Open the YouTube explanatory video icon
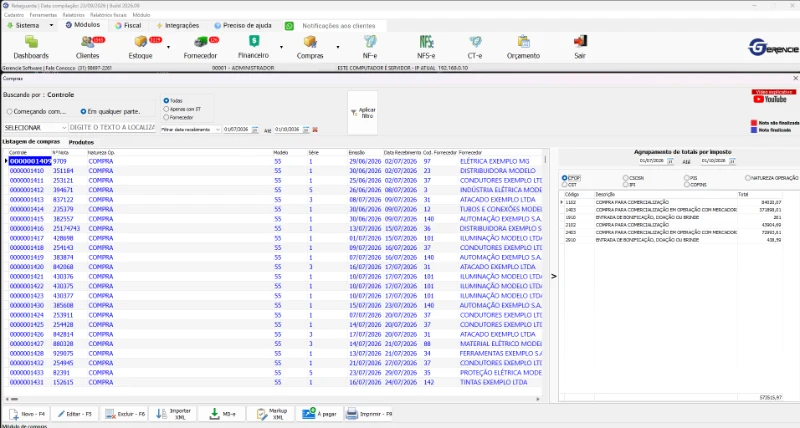Viewport: 800px width, 428px height. tap(773, 96)
